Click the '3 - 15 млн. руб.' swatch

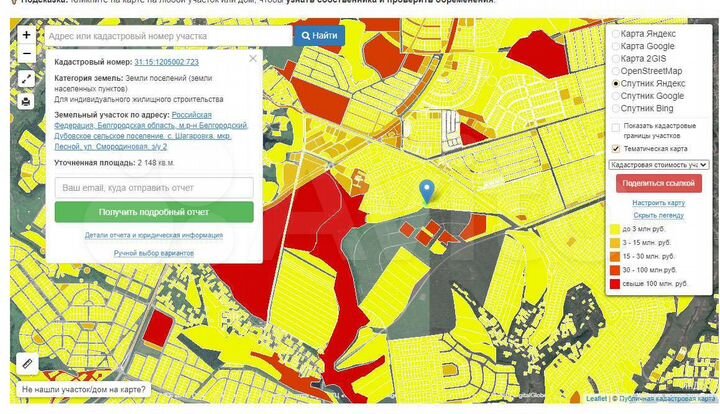click(x=615, y=243)
